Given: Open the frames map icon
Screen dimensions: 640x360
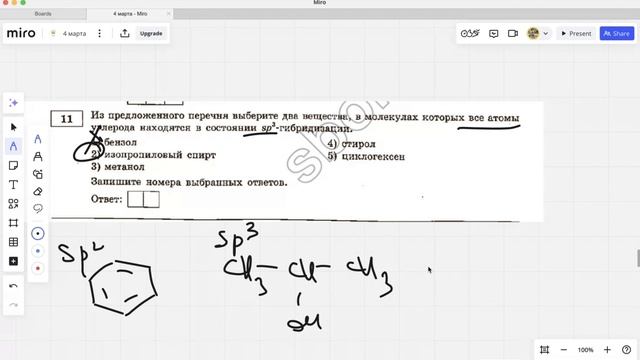Looking at the screenshot, I should click(544, 350).
